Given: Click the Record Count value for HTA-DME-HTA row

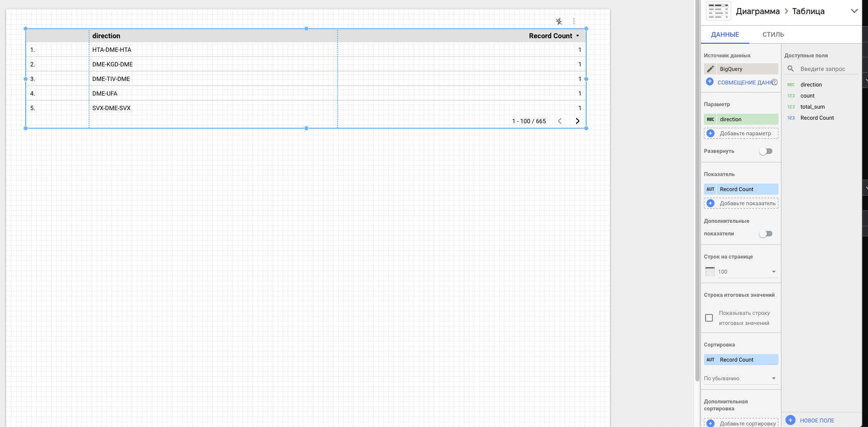Looking at the screenshot, I should coord(580,50).
